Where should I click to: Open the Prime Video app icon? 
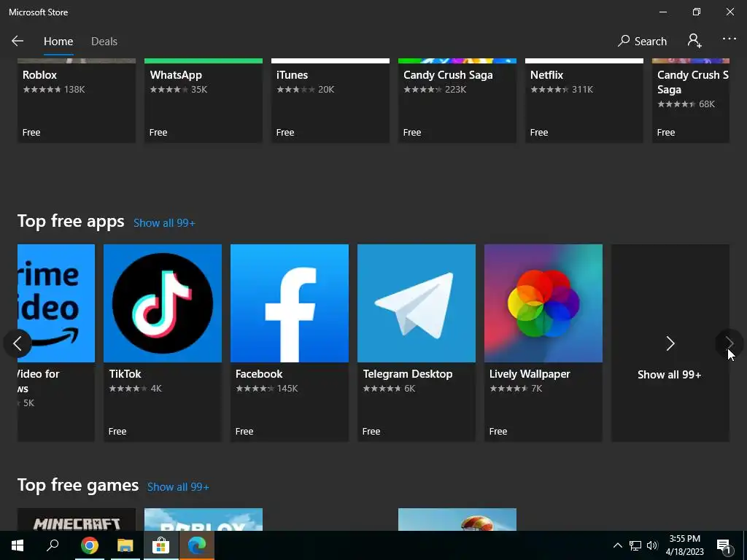click(56, 303)
